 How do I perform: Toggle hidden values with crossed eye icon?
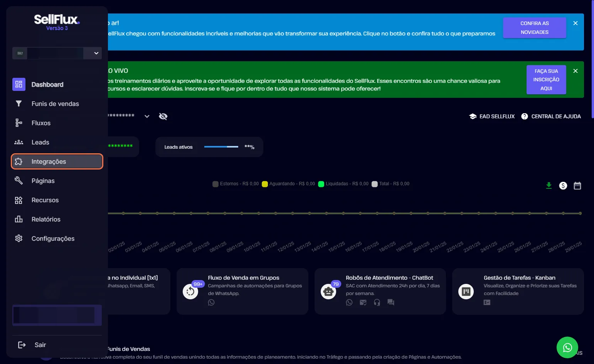coord(163,116)
